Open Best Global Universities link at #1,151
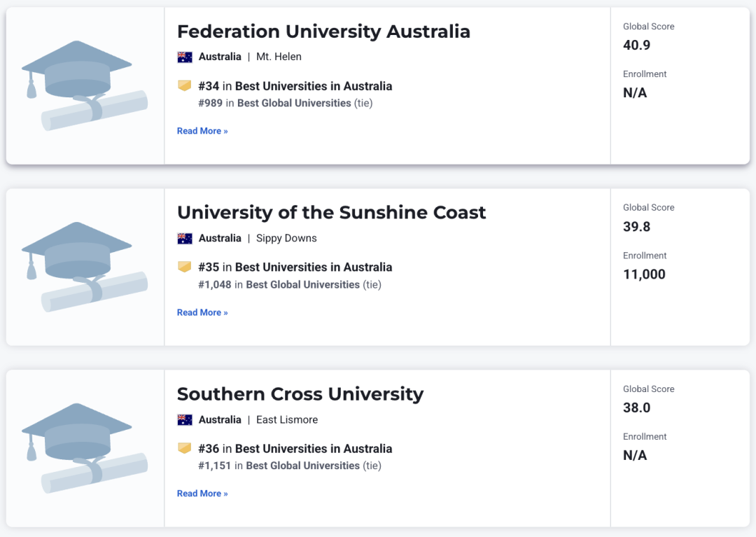The image size is (756, 537). click(303, 466)
